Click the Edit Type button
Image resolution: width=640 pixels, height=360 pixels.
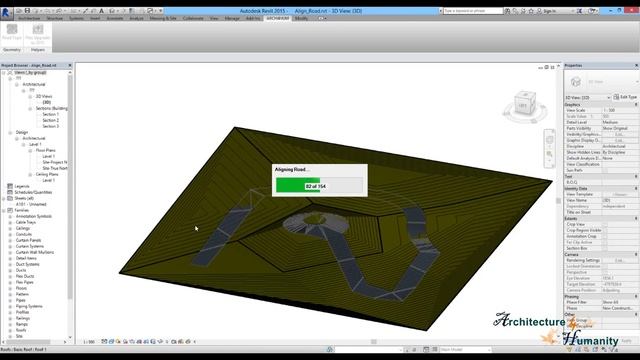click(x=625, y=97)
